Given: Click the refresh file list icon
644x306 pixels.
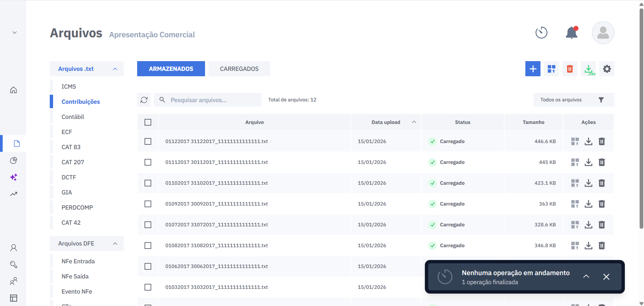Looking at the screenshot, I should [144, 100].
